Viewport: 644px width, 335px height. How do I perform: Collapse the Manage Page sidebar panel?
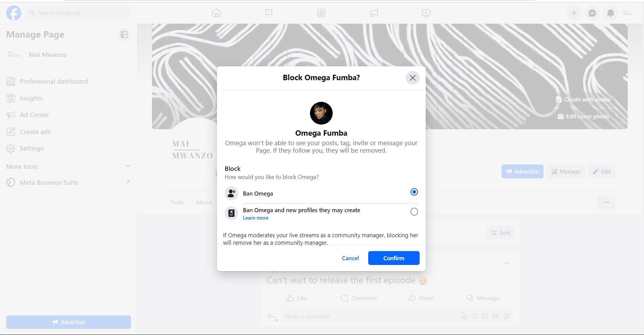[x=124, y=35]
